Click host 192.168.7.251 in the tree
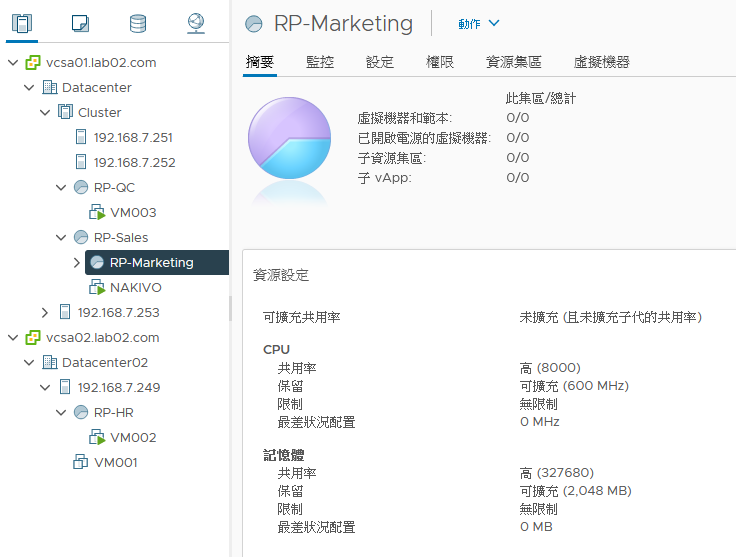736x557 pixels. (x=133, y=137)
